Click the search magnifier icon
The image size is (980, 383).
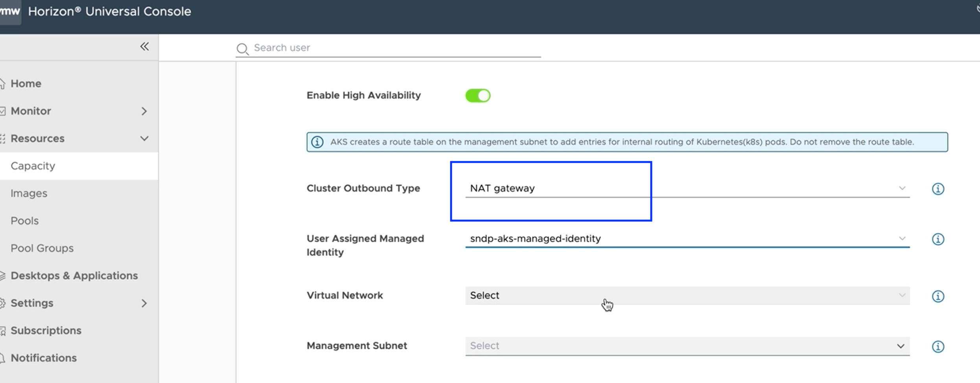tap(242, 49)
